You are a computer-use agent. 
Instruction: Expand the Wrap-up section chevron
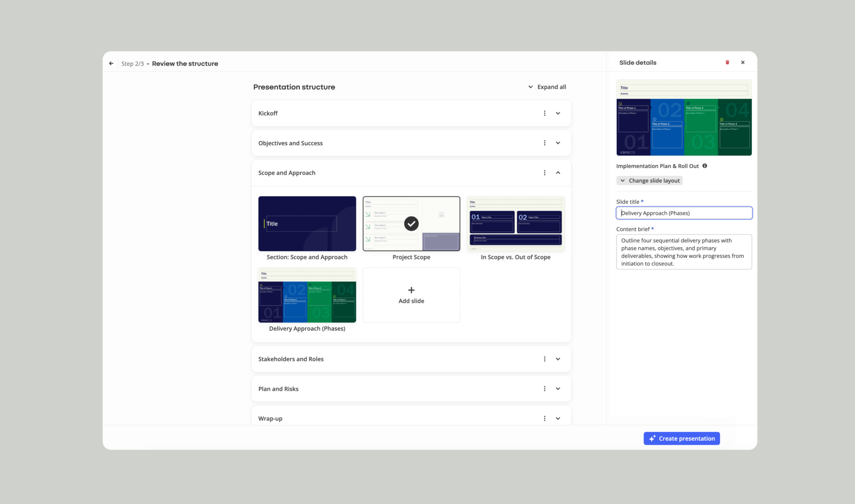[558, 418]
